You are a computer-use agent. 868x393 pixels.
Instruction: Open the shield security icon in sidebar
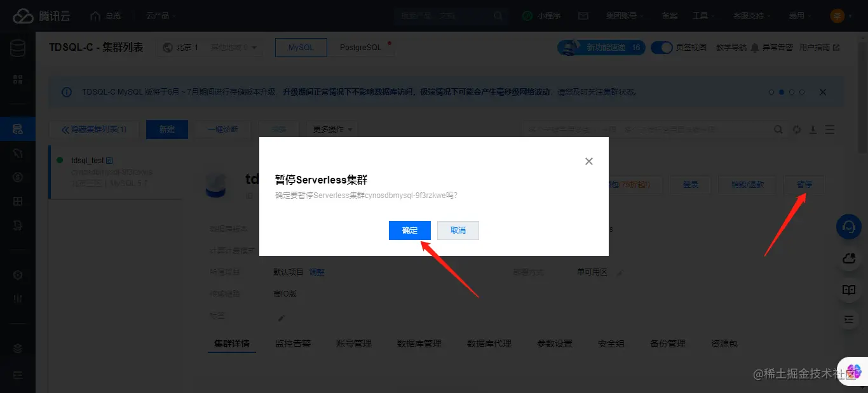click(x=18, y=275)
